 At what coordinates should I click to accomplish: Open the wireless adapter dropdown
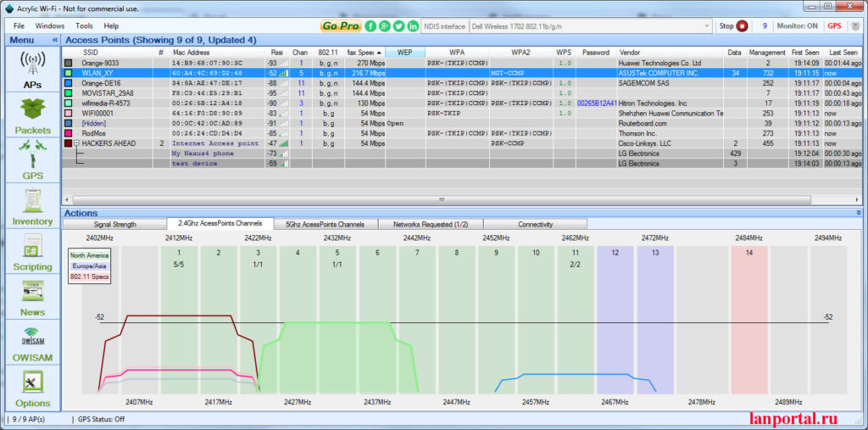[x=706, y=26]
